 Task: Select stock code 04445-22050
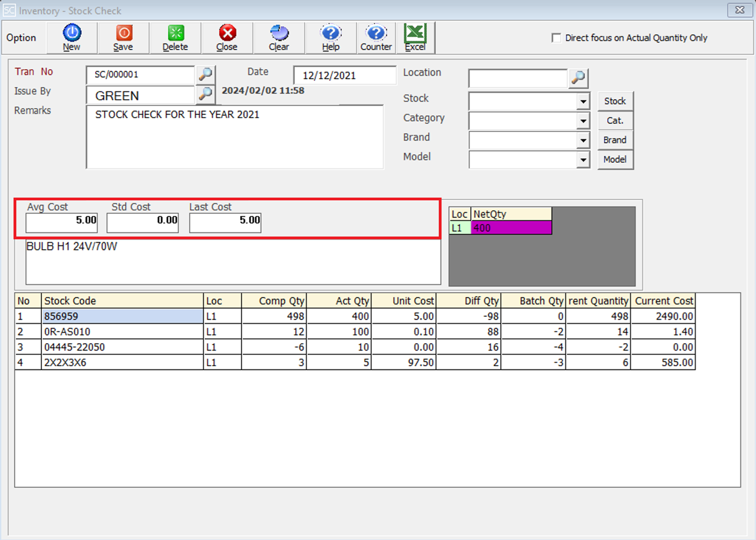coord(122,347)
